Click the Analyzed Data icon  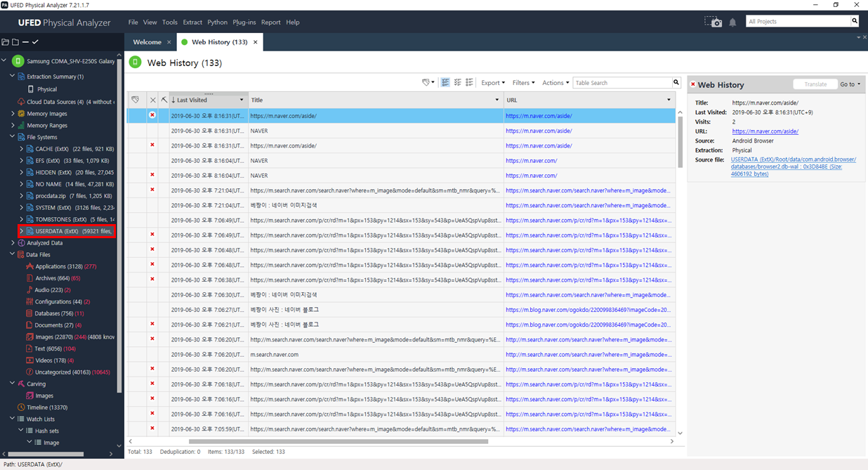coord(21,243)
